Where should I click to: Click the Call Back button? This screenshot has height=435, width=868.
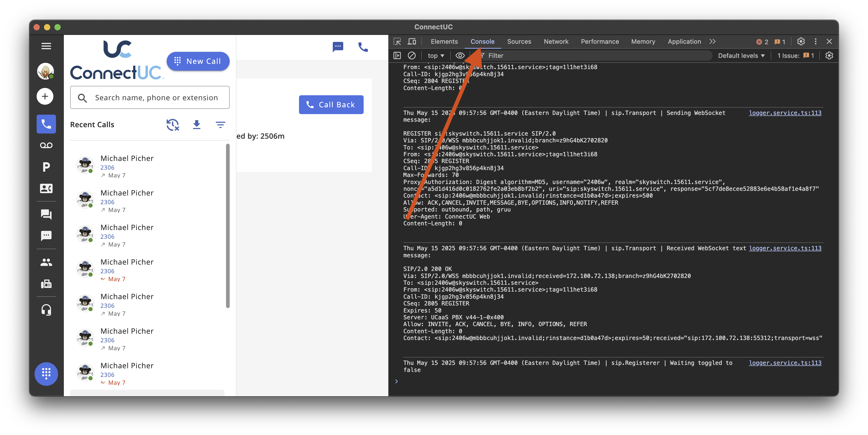[x=331, y=104]
